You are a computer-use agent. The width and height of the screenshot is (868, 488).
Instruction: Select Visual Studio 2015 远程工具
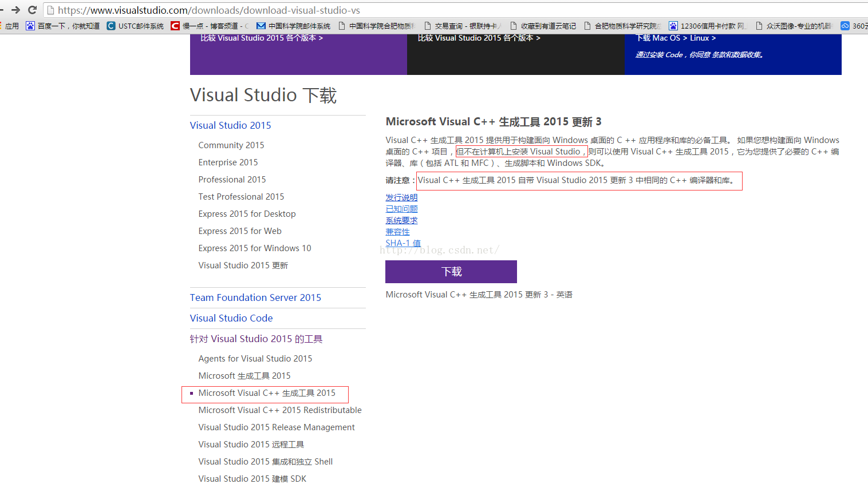coord(251,445)
